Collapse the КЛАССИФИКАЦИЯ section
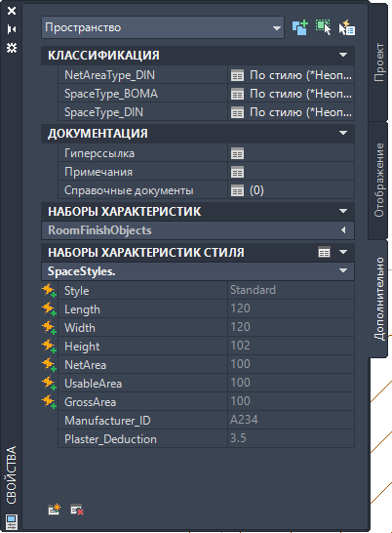This screenshot has height=533, width=392. tap(343, 55)
